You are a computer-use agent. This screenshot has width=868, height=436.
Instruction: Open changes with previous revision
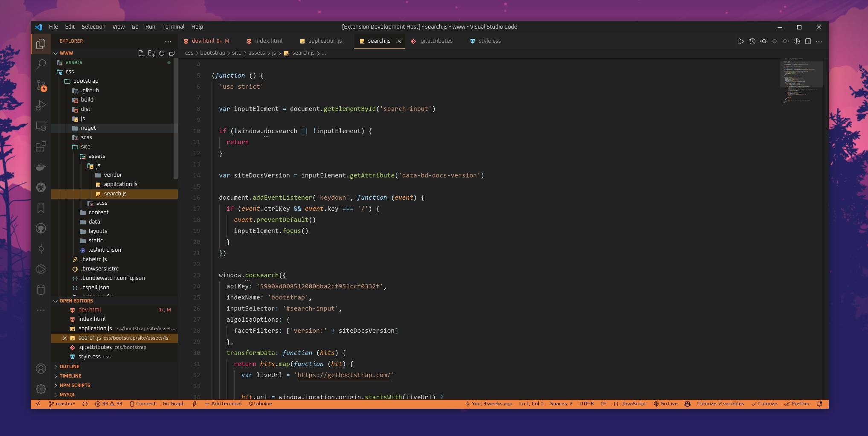point(763,41)
